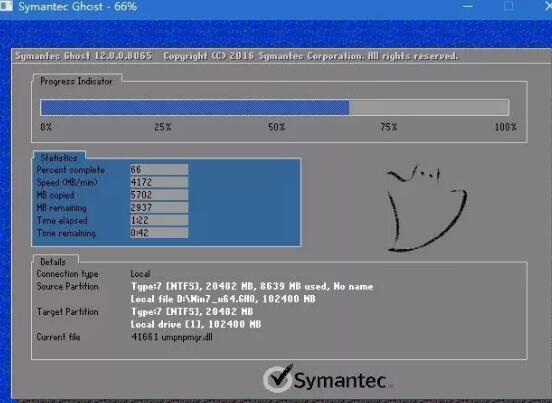This screenshot has width=552, height=403.
Task: Click the Symantec checkmark logo
Action: 278,379
